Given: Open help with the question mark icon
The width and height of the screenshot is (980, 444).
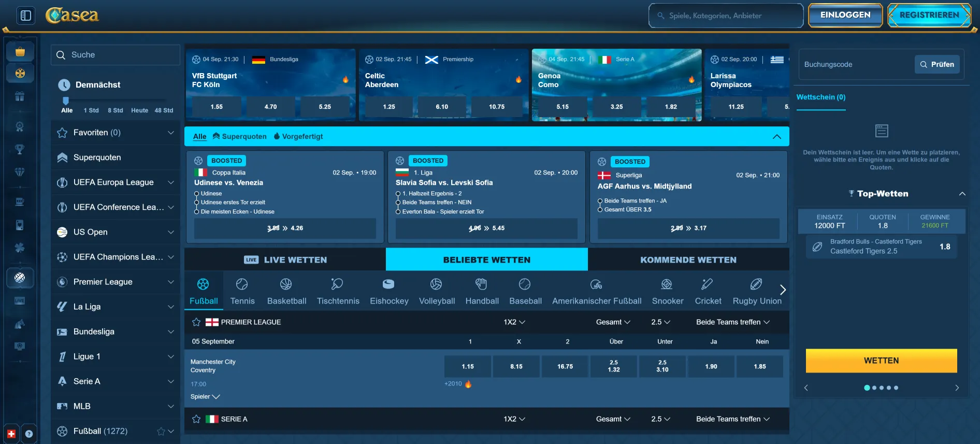Looking at the screenshot, I should coord(29,434).
